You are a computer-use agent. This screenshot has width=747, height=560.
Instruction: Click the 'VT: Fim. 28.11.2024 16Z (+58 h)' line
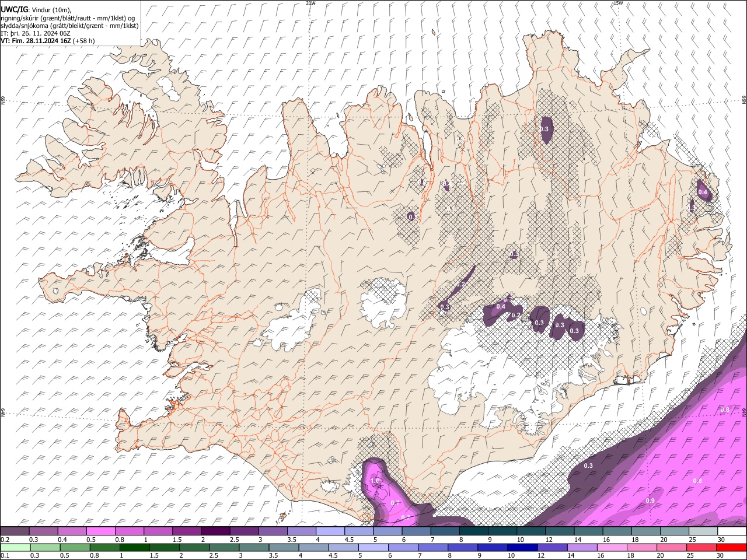pos(47,41)
